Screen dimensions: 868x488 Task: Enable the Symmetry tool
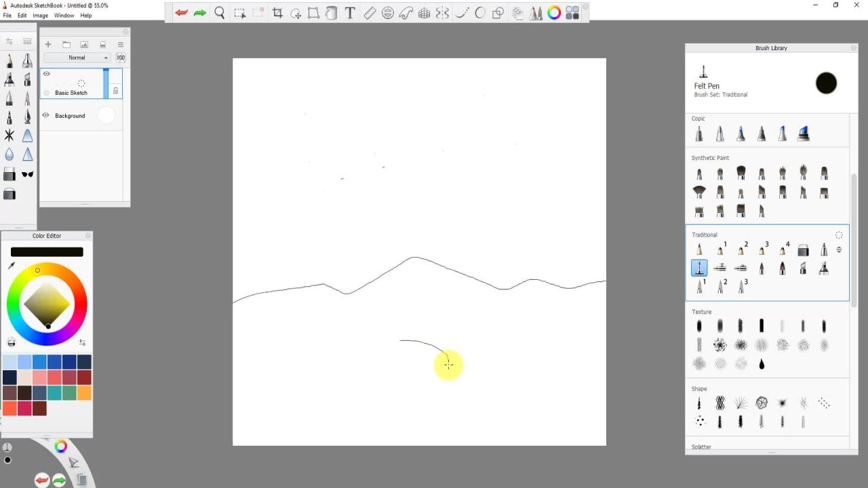[x=442, y=13]
